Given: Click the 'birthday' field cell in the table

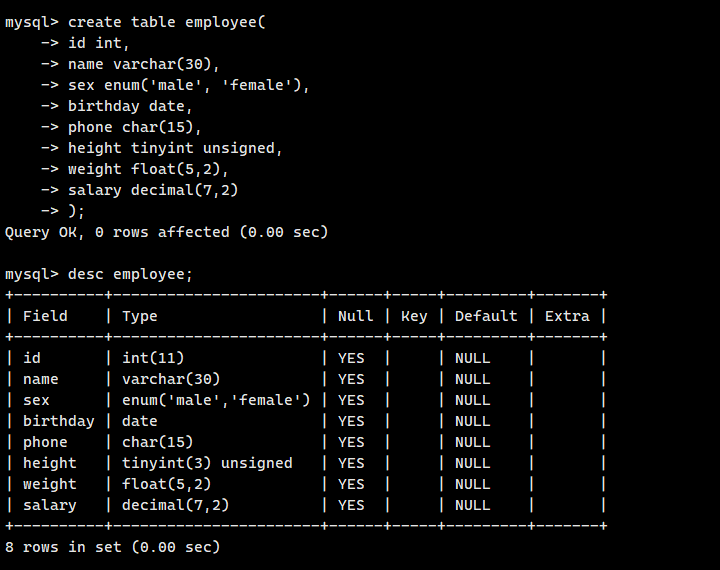Looking at the screenshot, I should click(x=59, y=421).
